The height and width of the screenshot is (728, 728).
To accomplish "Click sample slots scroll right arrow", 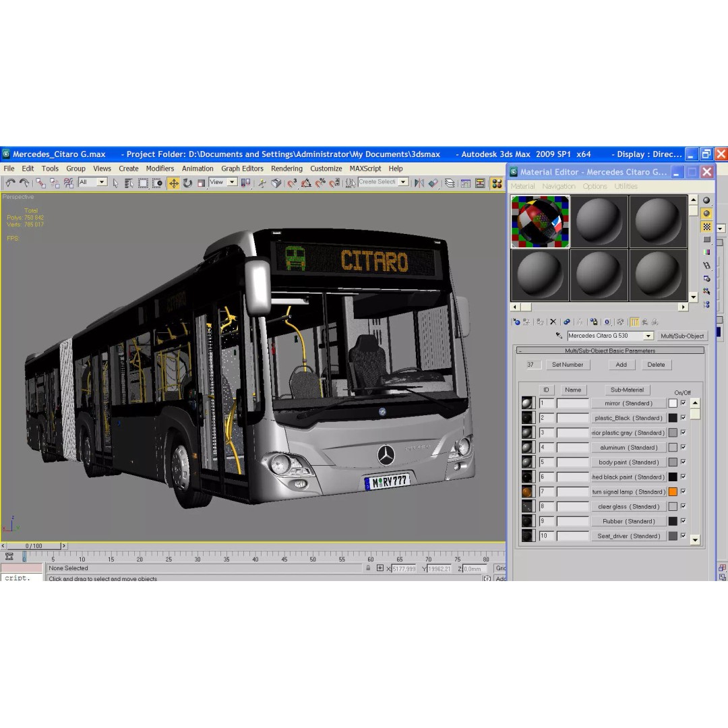I will pos(683,307).
